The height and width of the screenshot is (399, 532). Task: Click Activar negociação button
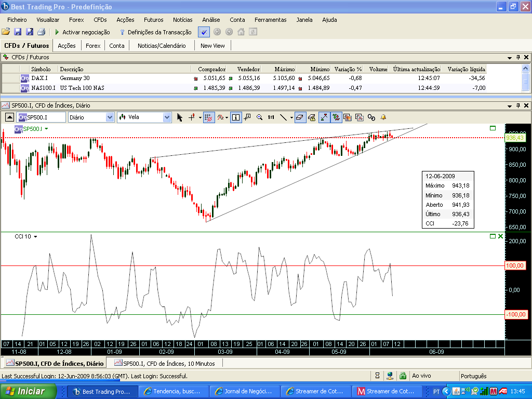click(x=83, y=32)
